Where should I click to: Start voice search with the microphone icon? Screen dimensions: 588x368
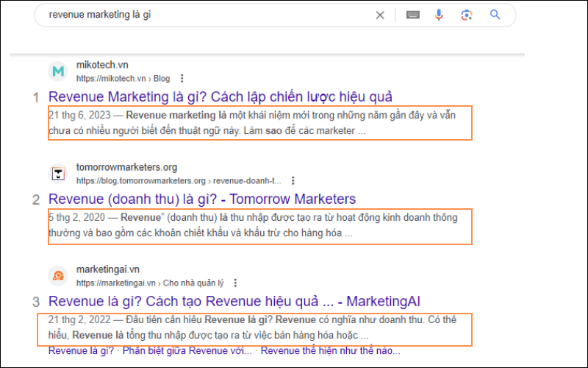[439, 15]
